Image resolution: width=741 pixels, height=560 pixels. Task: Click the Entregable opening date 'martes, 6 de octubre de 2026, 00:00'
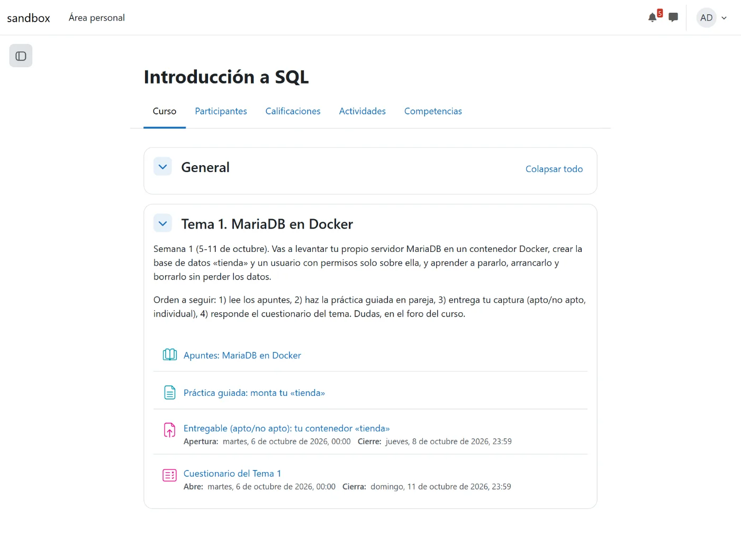pyautogui.click(x=286, y=441)
